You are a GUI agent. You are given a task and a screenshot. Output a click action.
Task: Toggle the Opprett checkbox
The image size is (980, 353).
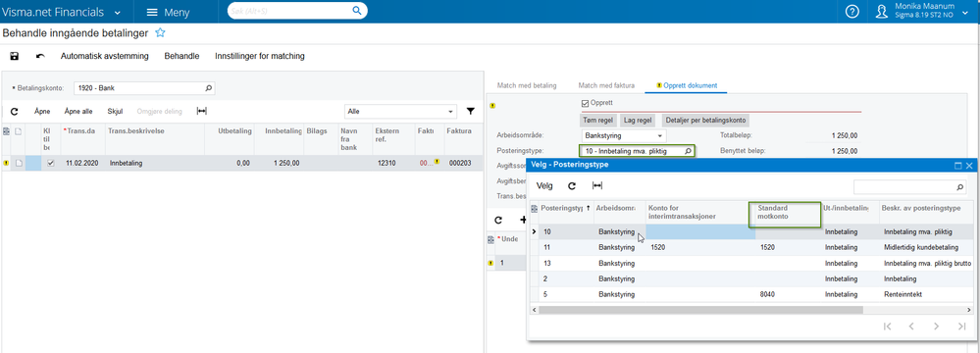point(585,102)
